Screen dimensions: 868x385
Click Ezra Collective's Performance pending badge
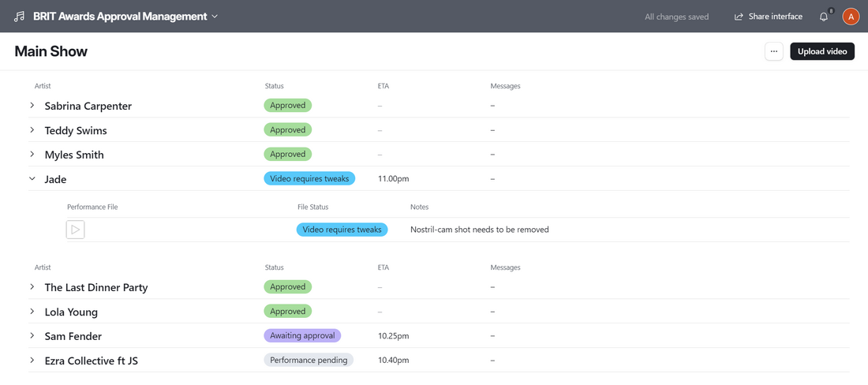(x=309, y=361)
